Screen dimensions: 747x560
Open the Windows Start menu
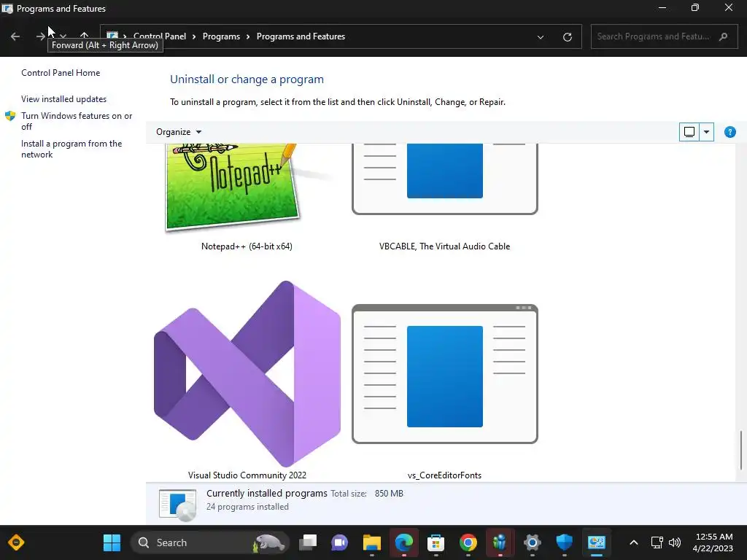pos(112,542)
